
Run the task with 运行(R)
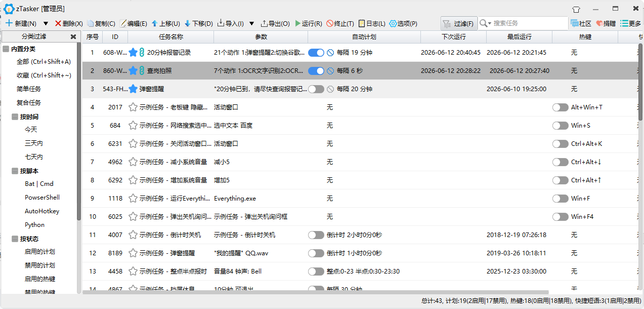309,23
